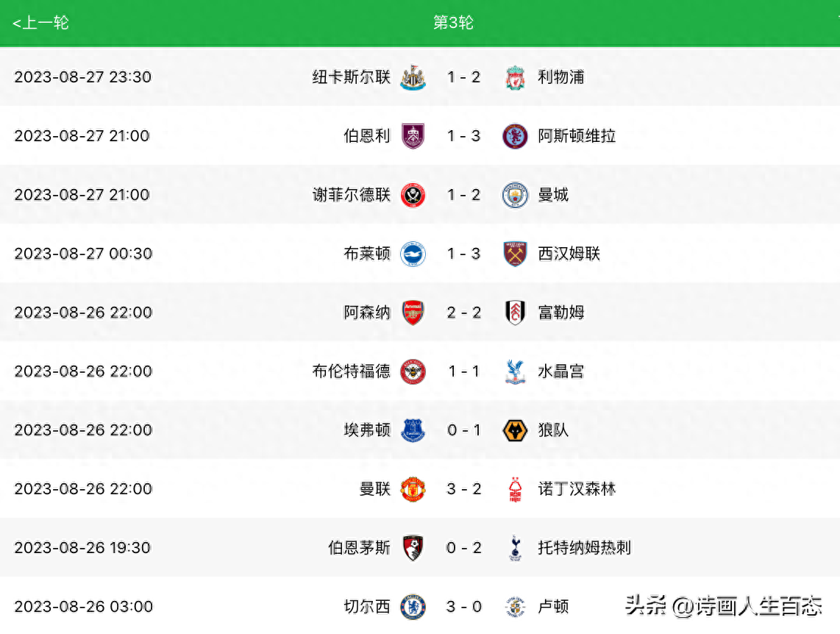
Task: Click the Tottenham cockerel badge
Action: point(515,549)
